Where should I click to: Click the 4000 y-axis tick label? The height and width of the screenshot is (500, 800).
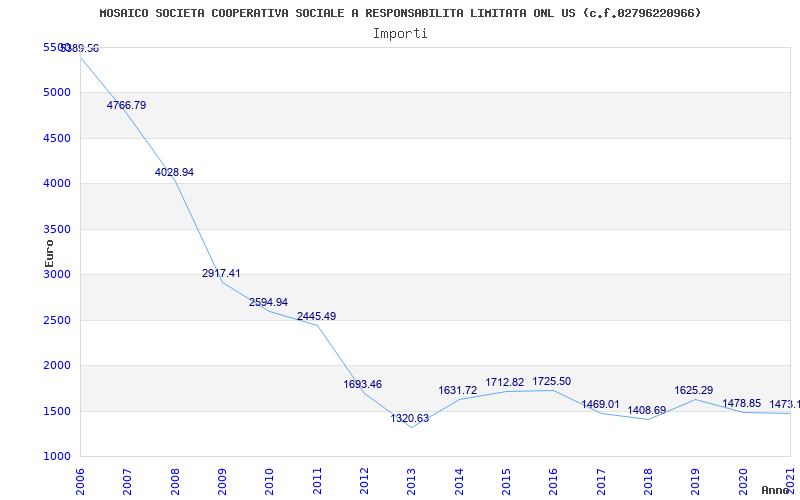coord(57,183)
